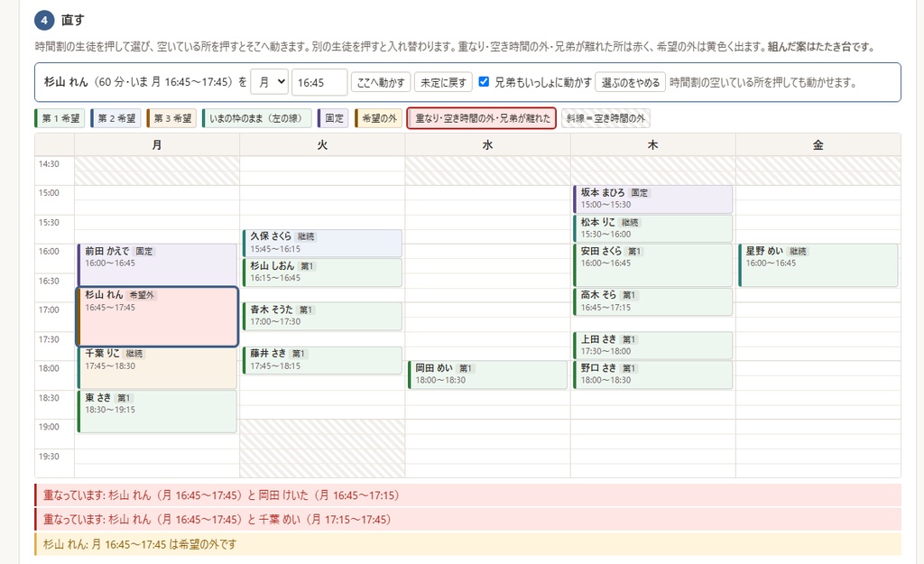
Task: Click the 月 column header
Action: point(157,145)
